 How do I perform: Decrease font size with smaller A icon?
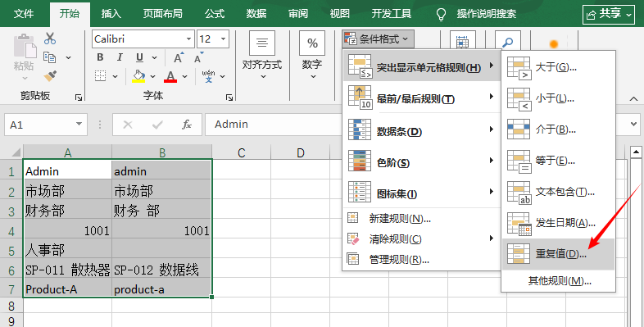coord(199,57)
